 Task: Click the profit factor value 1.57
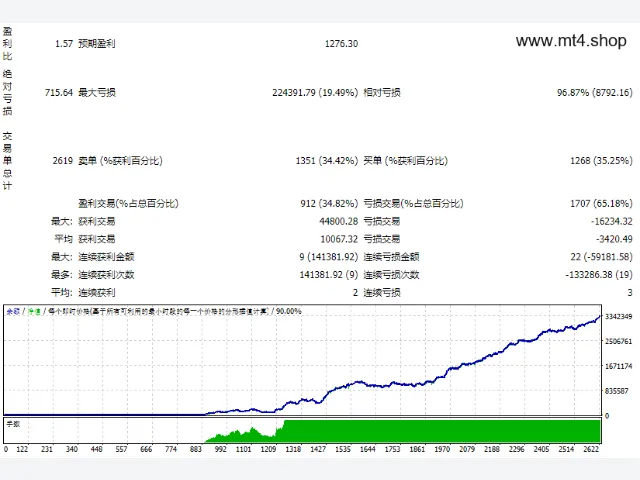(64, 44)
